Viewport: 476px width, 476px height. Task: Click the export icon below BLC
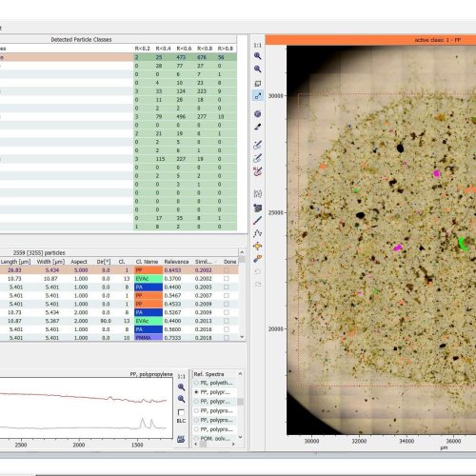181,439
